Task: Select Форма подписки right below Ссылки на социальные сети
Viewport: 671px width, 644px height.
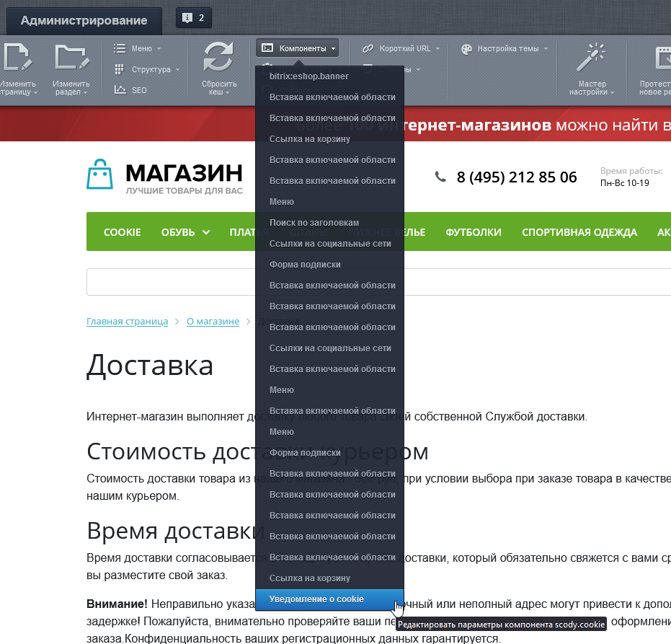Action: coord(329,264)
